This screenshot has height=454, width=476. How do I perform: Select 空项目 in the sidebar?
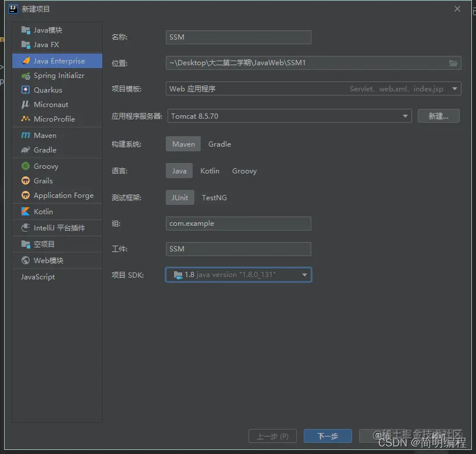(43, 243)
